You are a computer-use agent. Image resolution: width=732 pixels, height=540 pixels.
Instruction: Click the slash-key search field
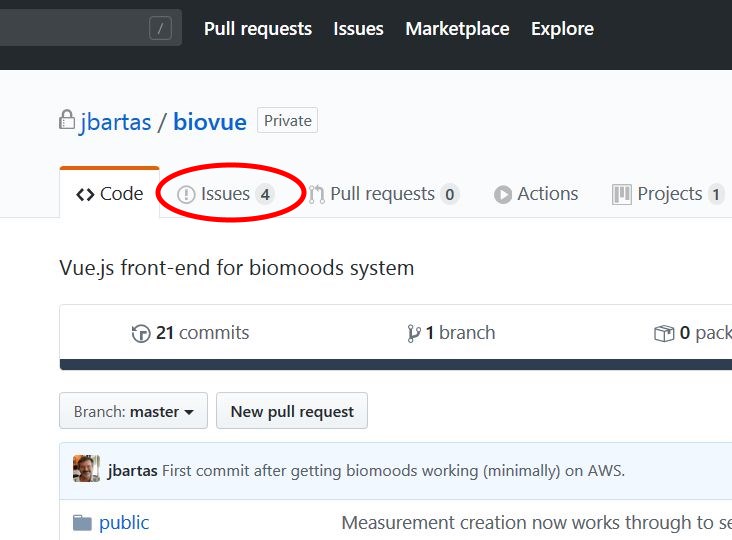(x=91, y=28)
